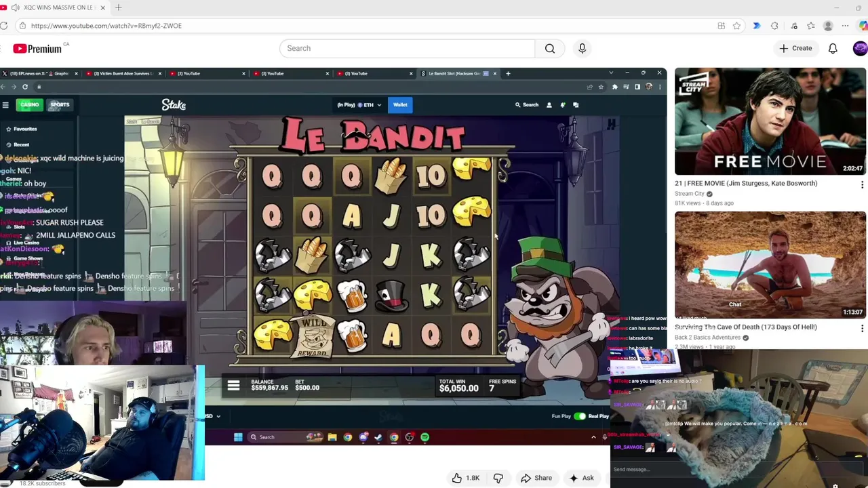Expand the tab list chevron in streamed browser
The image size is (868, 488).
[x=611, y=73]
